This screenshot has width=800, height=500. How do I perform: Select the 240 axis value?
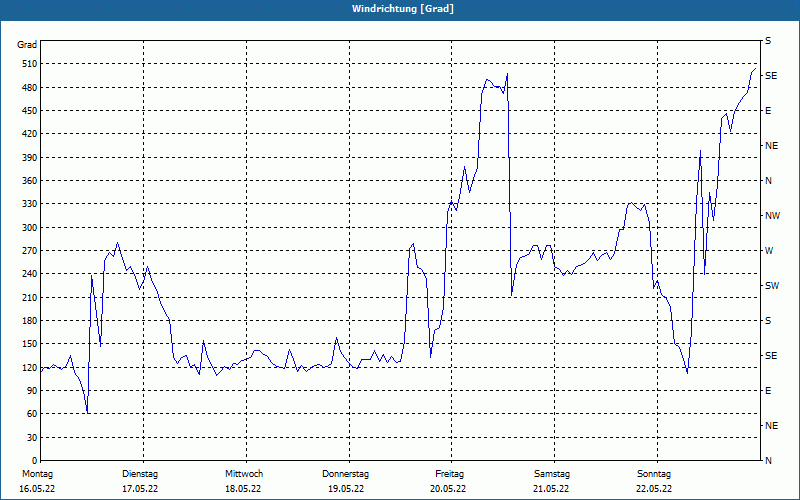30,274
